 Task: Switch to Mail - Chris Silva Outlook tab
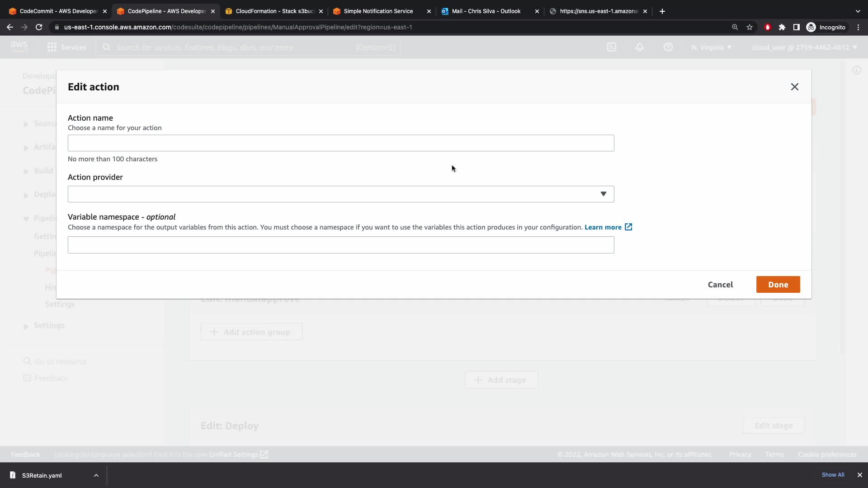pyautogui.click(x=486, y=11)
